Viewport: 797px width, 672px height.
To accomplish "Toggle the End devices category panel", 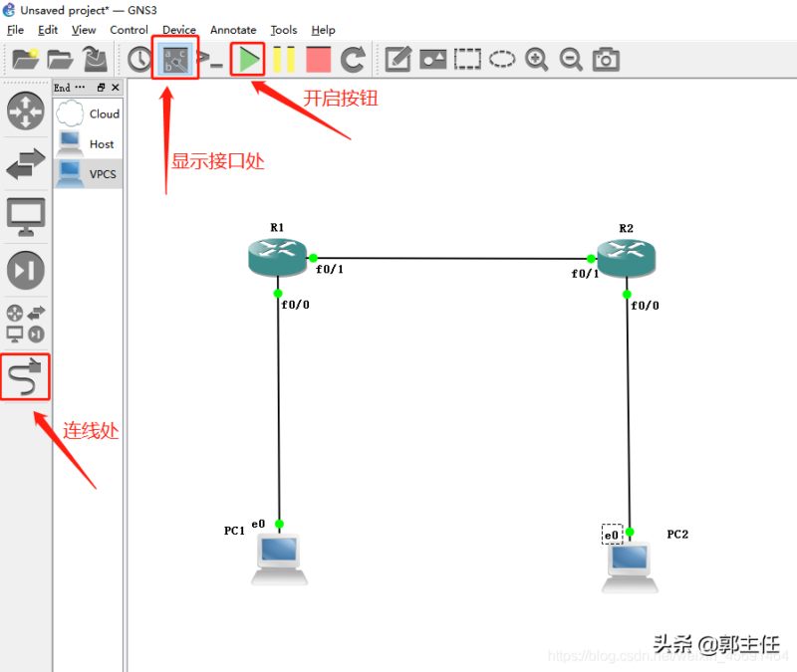I will tap(26, 216).
